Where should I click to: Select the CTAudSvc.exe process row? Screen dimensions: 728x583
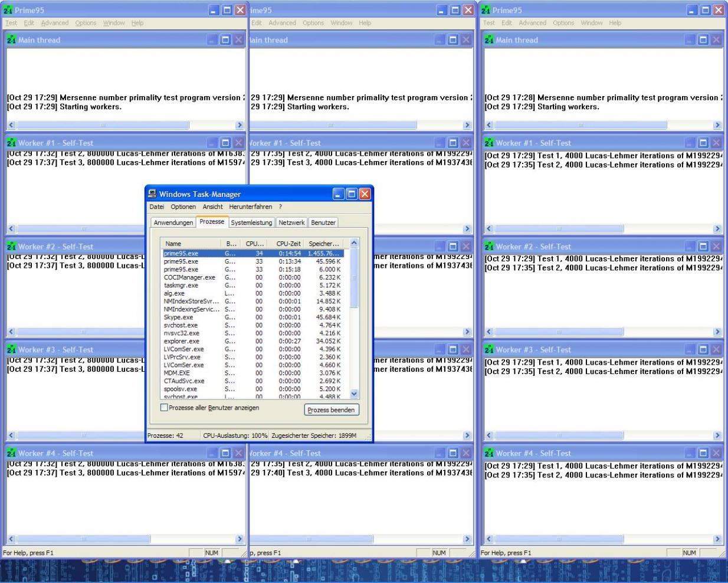(x=253, y=381)
